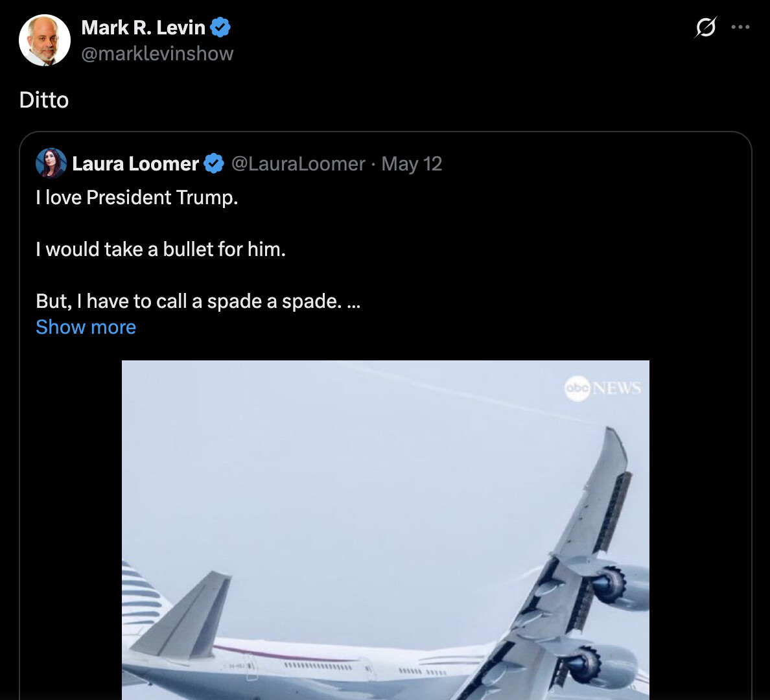This screenshot has width=770, height=700.
Task: Click the Laura Loomer display name
Action: coord(135,164)
